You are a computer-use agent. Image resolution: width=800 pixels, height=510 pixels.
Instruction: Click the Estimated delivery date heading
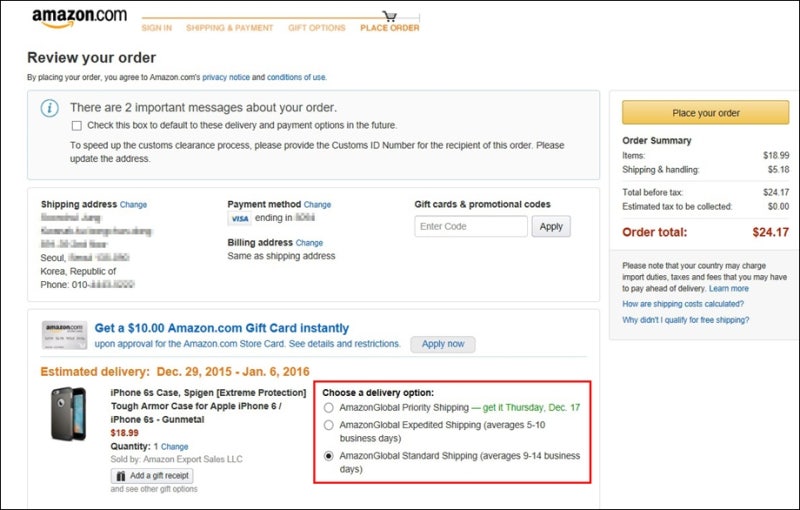[175, 372]
